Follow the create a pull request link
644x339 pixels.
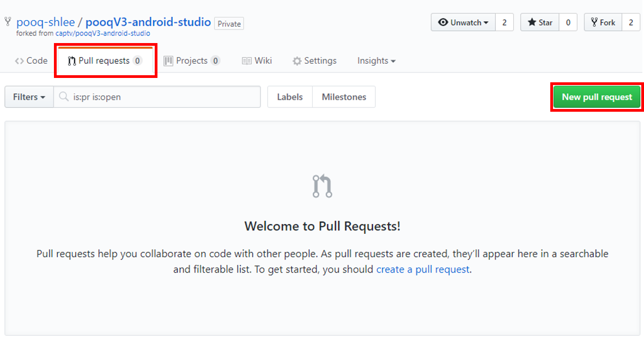(x=423, y=269)
